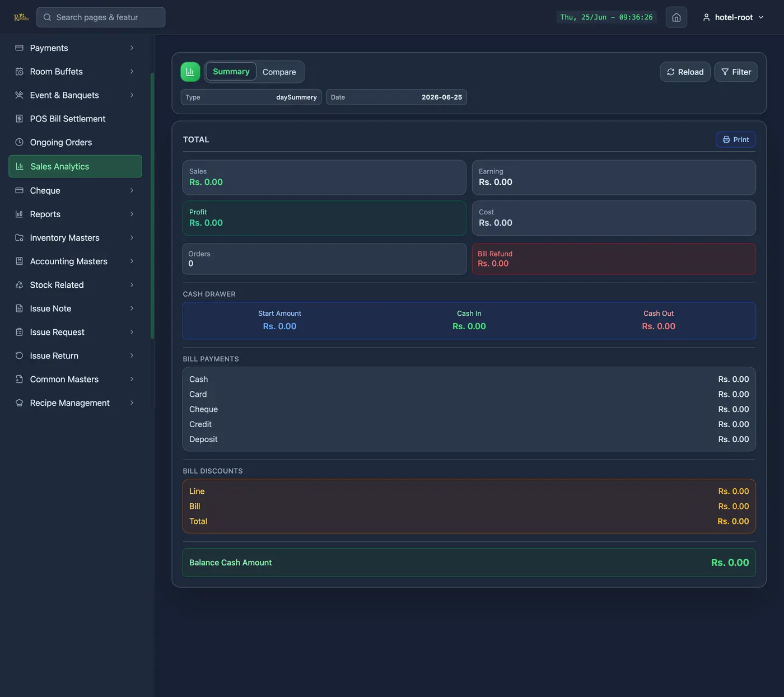Click the sidebar vertical scrollbar
The image size is (784, 697).
152,205
